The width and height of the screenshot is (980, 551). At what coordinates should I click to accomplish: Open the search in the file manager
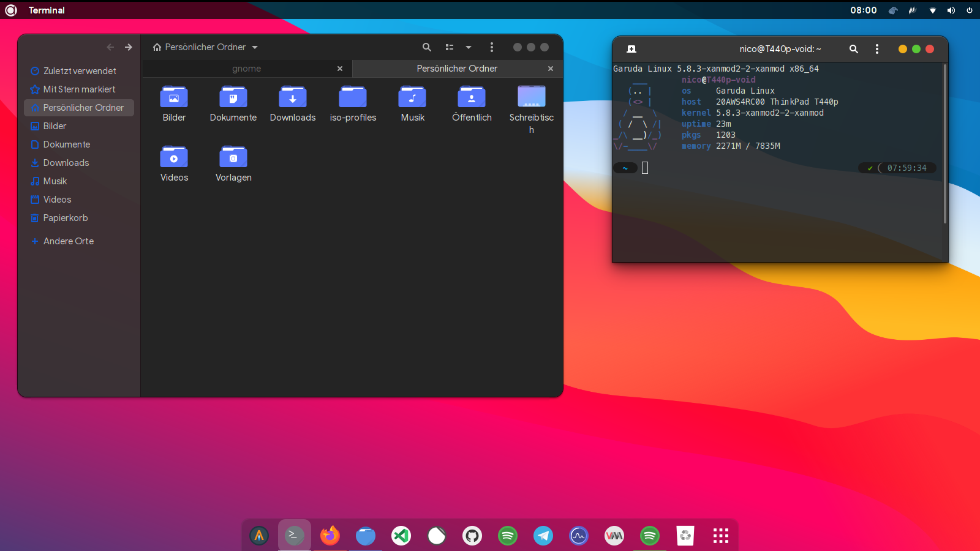[x=427, y=47]
